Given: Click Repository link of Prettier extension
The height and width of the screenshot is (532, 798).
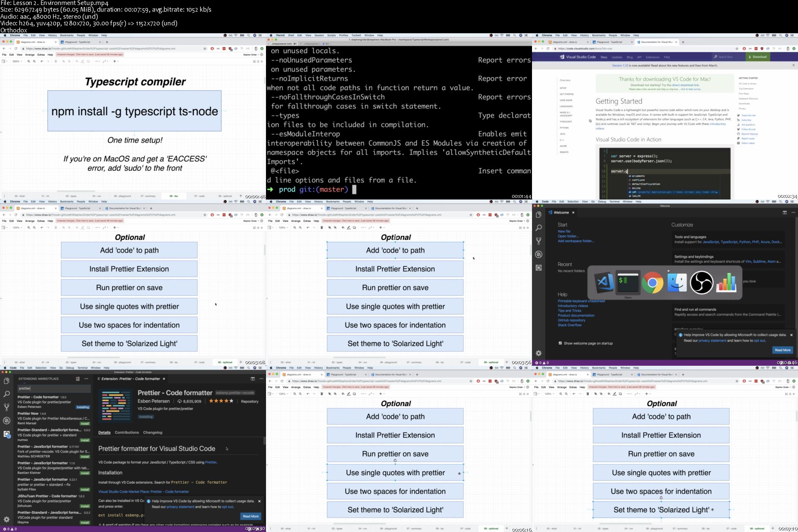Looking at the screenshot, I should (x=250, y=401).
